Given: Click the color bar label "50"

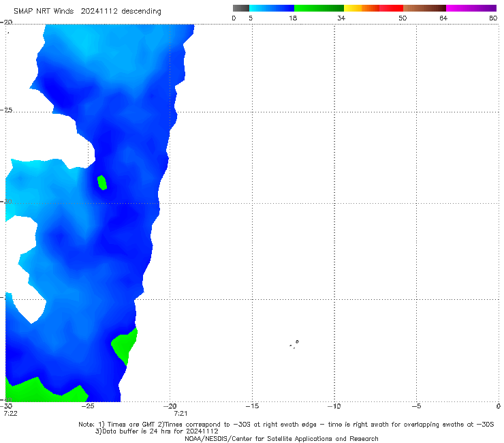Looking at the screenshot, I should [x=403, y=18].
